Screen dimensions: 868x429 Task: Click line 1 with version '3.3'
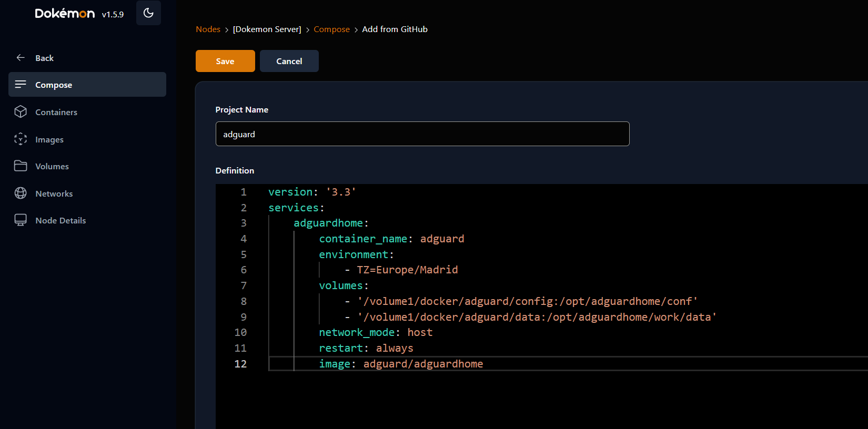point(312,192)
